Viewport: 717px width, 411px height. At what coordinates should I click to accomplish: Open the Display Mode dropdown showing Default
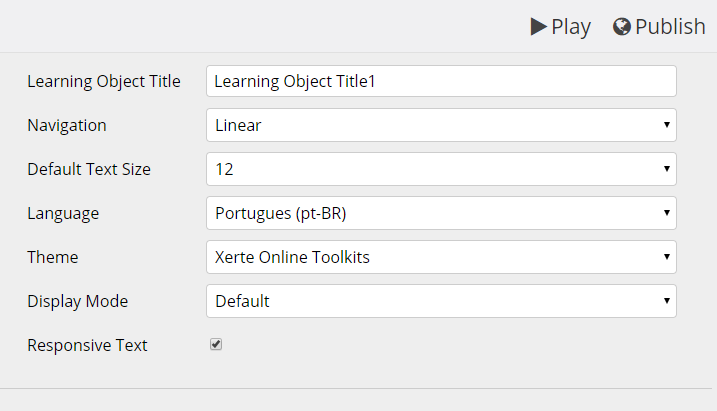tap(441, 301)
